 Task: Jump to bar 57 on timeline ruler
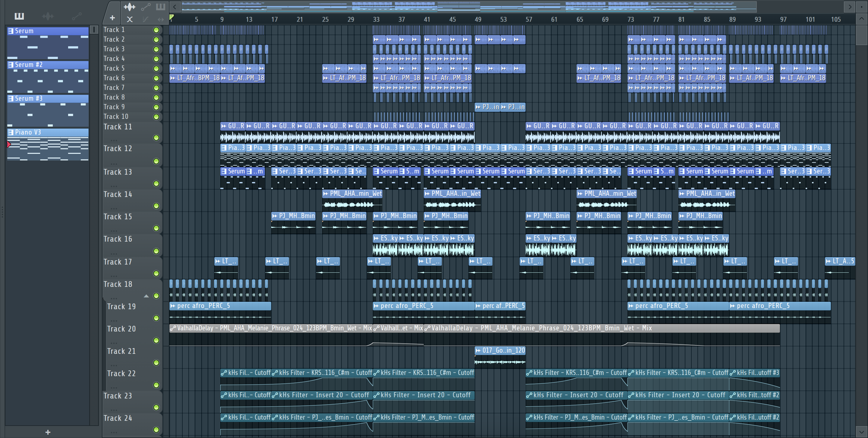coord(529,20)
